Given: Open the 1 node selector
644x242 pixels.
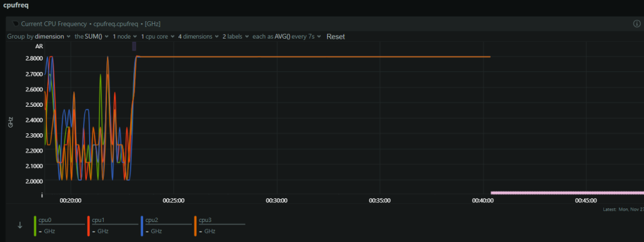Looking at the screenshot, I should click(125, 37).
